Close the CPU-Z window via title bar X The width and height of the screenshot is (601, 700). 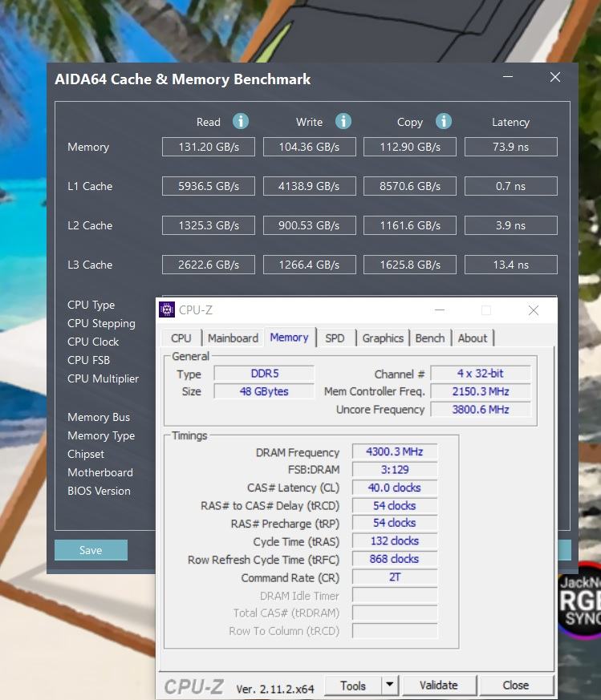pyautogui.click(x=534, y=310)
